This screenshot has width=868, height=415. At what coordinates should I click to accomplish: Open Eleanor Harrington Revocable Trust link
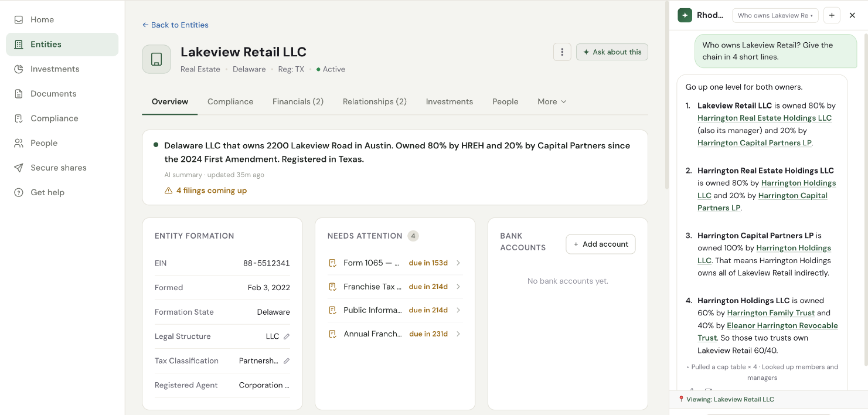tap(768, 331)
